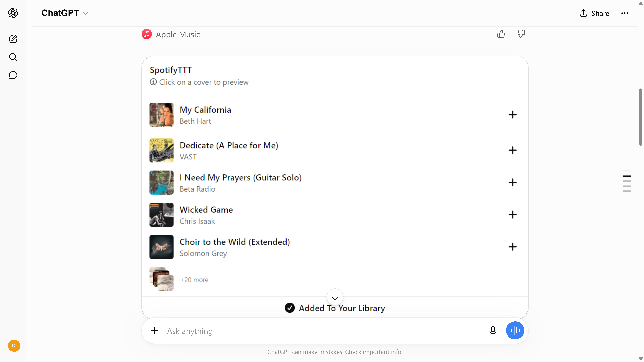Click the My California song title
The width and height of the screenshot is (644, 362).
point(205,110)
